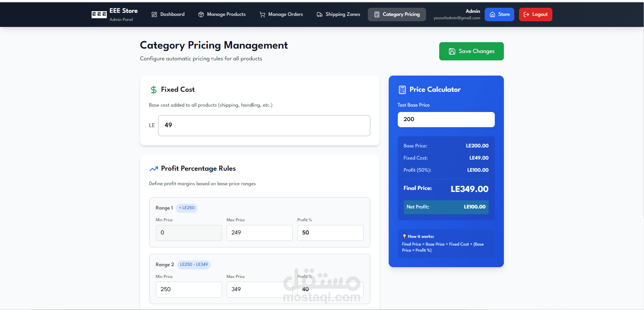
Task: Click the floppy disk Save icon
Action: 452,51
